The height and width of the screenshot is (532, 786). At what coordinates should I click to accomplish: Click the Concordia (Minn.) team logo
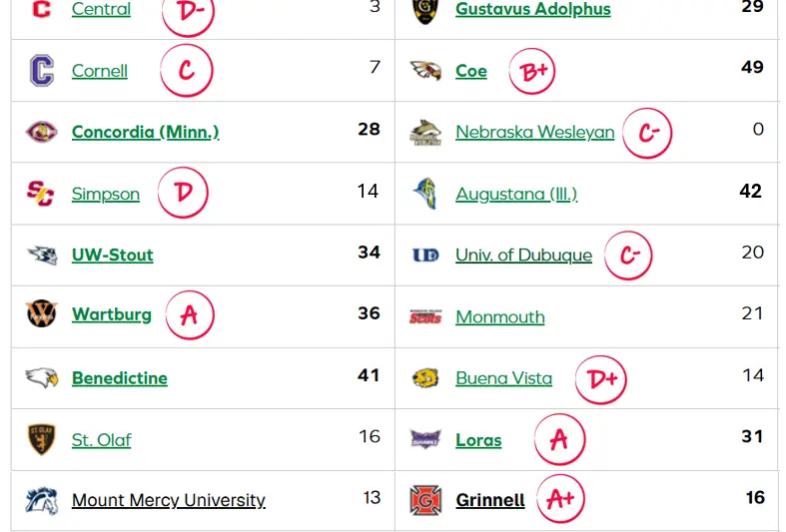coord(42,132)
